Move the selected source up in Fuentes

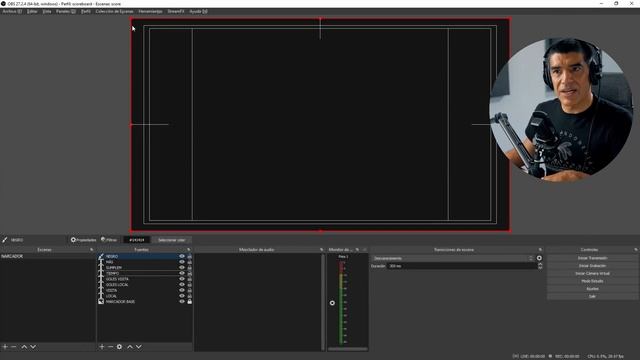coord(130,347)
